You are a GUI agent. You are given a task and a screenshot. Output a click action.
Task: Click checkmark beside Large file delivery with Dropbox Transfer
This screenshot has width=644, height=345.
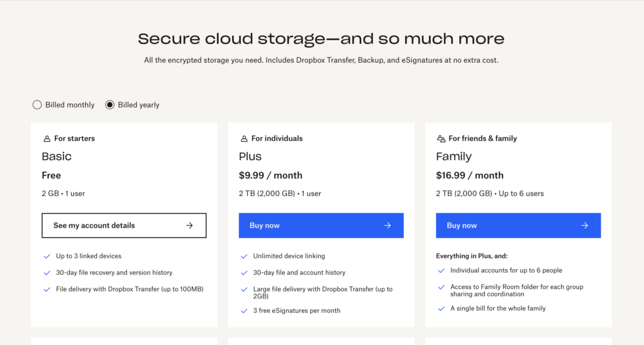pos(244,289)
